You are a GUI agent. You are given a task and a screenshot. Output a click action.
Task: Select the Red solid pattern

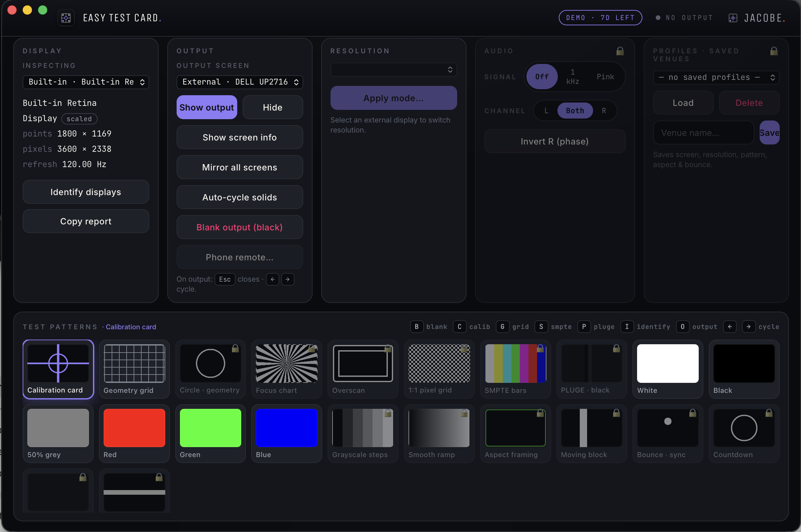coord(134,433)
